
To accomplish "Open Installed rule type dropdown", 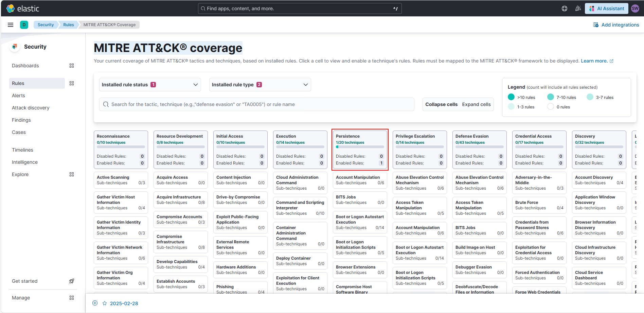I will click(x=260, y=85).
